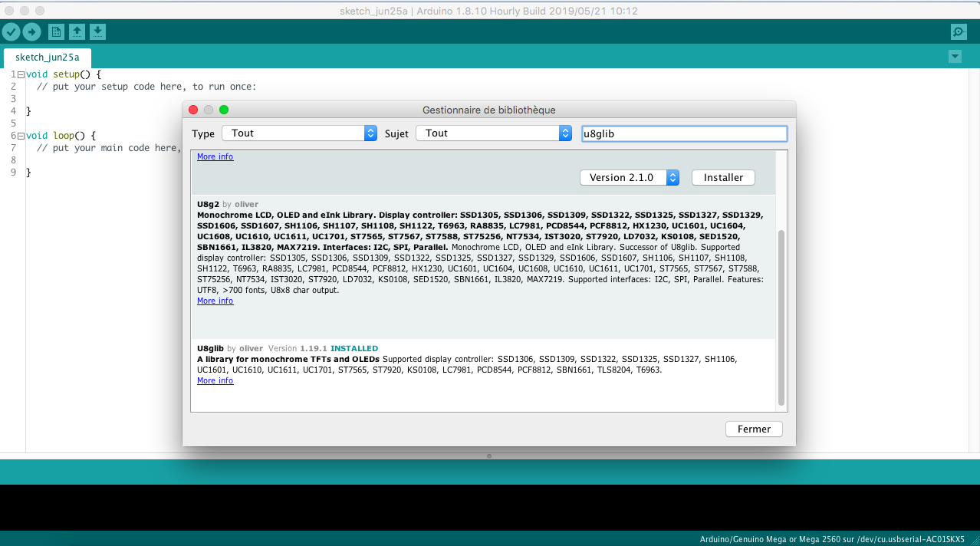Viewport: 980px width, 546px height.
Task: Click the Upload sketch arrow icon
Action: coord(31,31)
